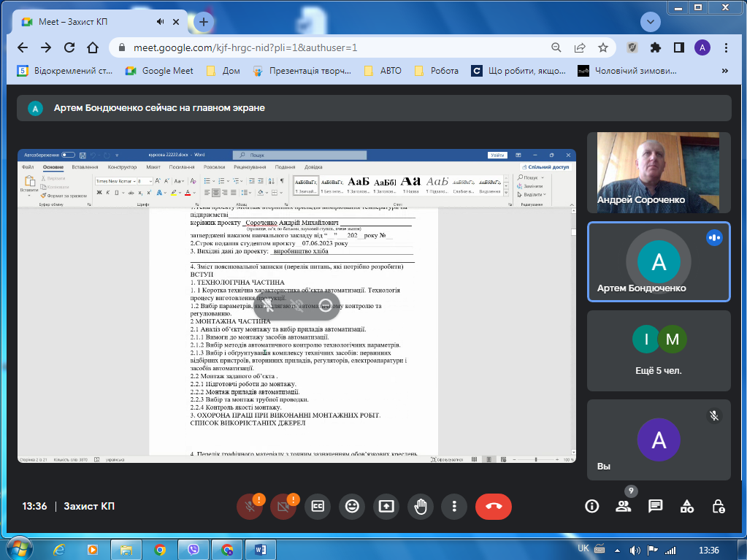747x560 pixels.
Task: Open more options three-dot menu in Meet
Action: pyautogui.click(x=454, y=506)
